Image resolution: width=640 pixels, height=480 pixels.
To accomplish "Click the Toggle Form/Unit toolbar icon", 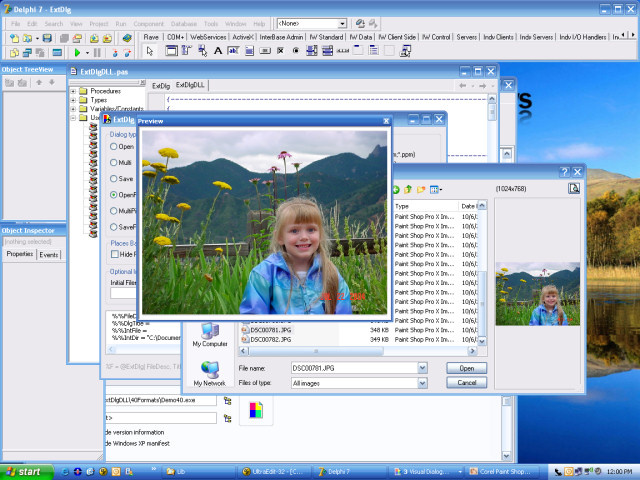I will click(x=40, y=52).
